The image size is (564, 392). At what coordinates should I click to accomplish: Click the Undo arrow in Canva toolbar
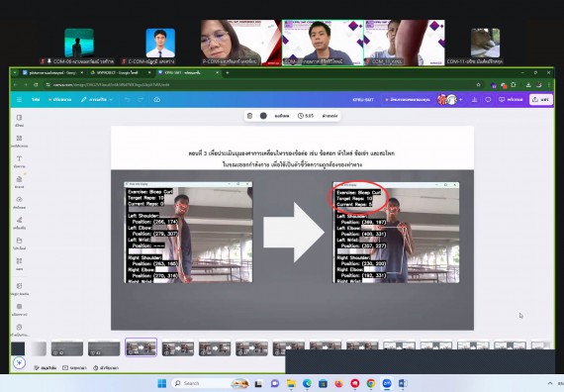[x=128, y=99]
